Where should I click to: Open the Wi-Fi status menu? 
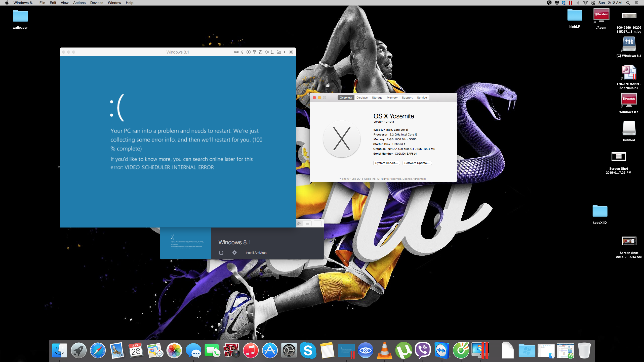[x=585, y=3]
